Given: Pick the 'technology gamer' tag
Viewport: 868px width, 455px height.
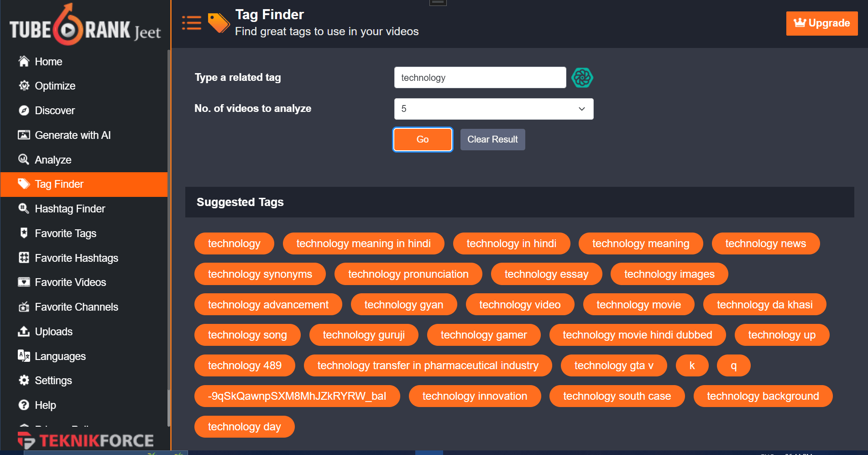Looking at the screenshot, I should (x=484, y=335).
